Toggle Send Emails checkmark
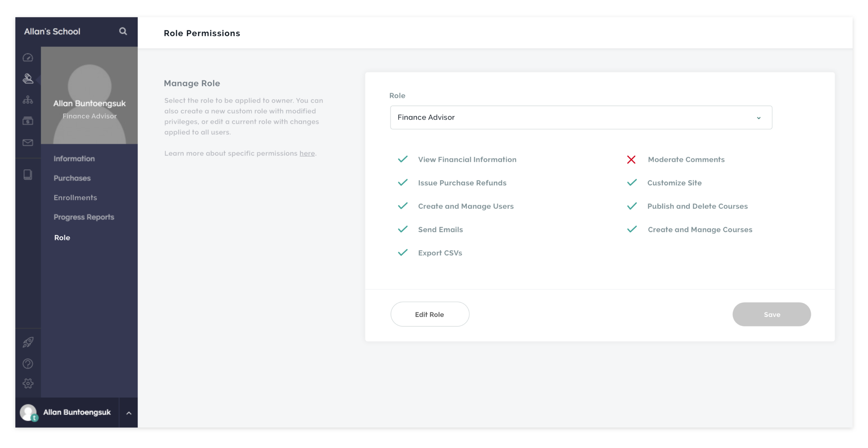The width and height of the screenshot is (868, 448). [403, 229]
